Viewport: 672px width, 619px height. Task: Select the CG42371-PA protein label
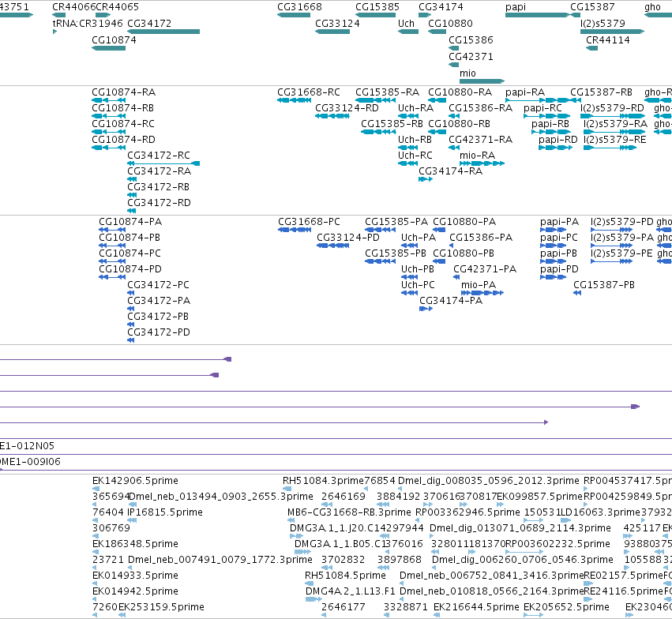tap(485, 269)
